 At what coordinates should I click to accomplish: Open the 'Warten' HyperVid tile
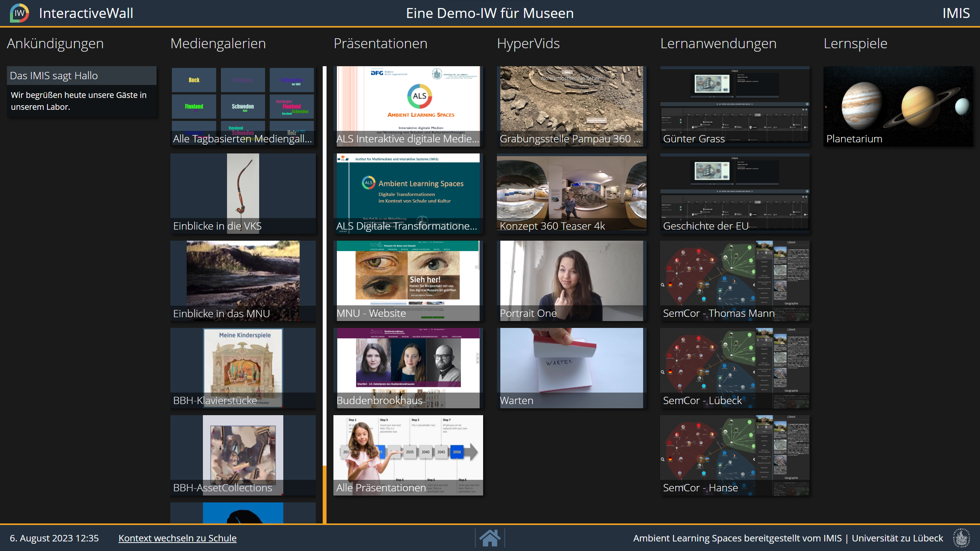pyautogui.click(x=572, y=368)
